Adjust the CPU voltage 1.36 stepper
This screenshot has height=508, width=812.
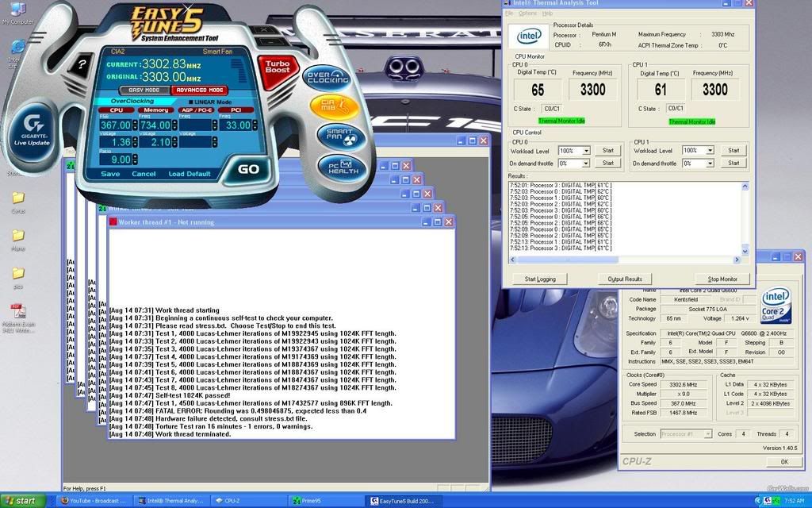pyautogui.click(x=135, y=142)
